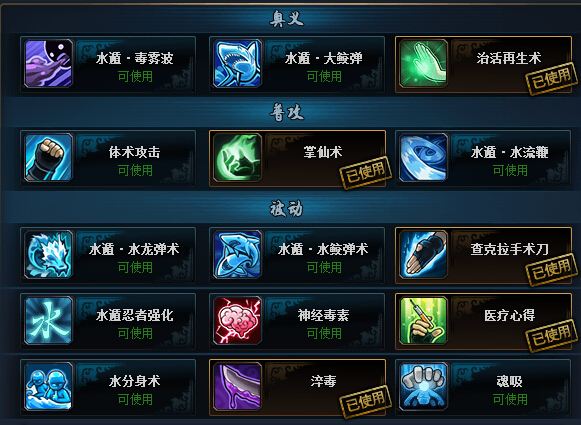
Task: Click the brain 神经毒素 icon
Action: [x=238, y=320]
